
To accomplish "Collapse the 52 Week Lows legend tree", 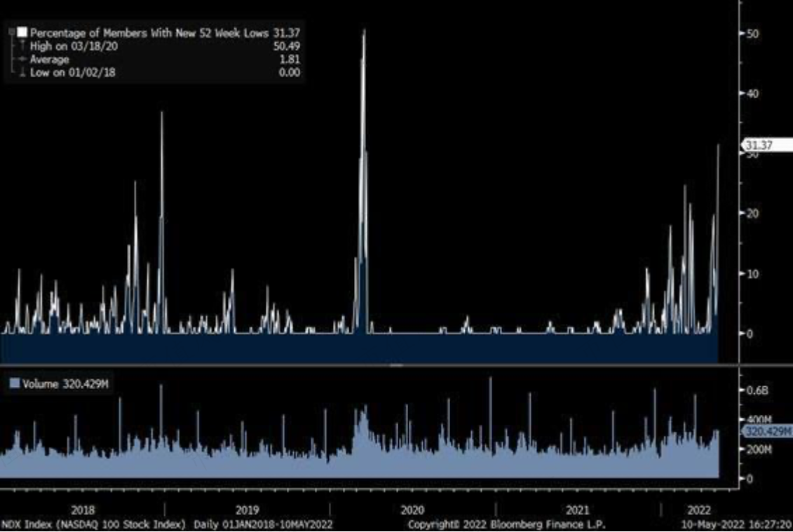I will [11, 32].
